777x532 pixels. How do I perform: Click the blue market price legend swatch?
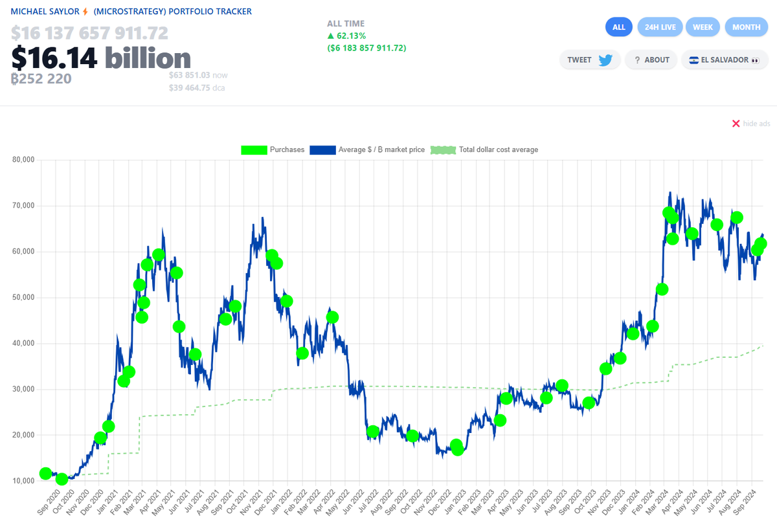point(322,150)
